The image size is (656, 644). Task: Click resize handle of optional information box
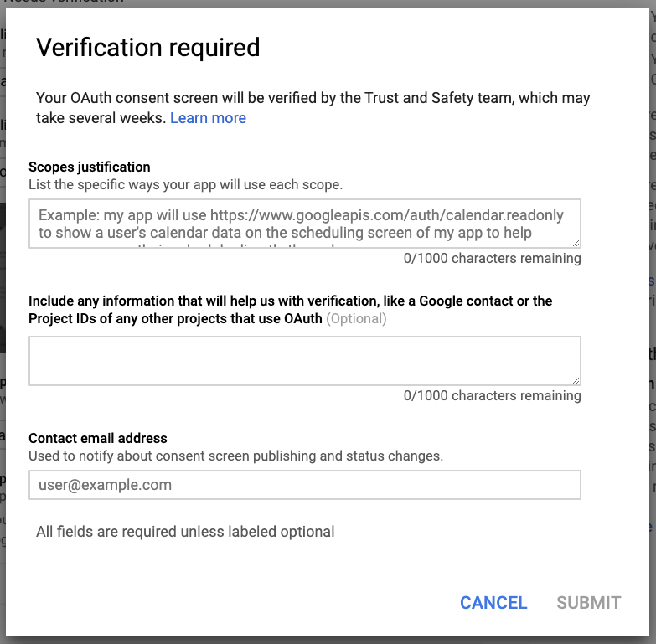click(x=576, y=380)
